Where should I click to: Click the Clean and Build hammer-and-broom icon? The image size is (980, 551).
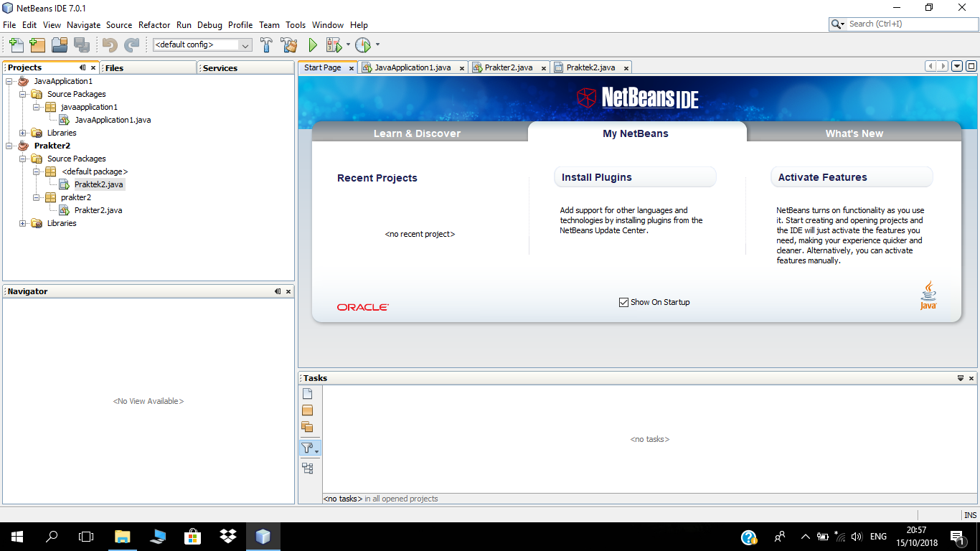(289, 45)
